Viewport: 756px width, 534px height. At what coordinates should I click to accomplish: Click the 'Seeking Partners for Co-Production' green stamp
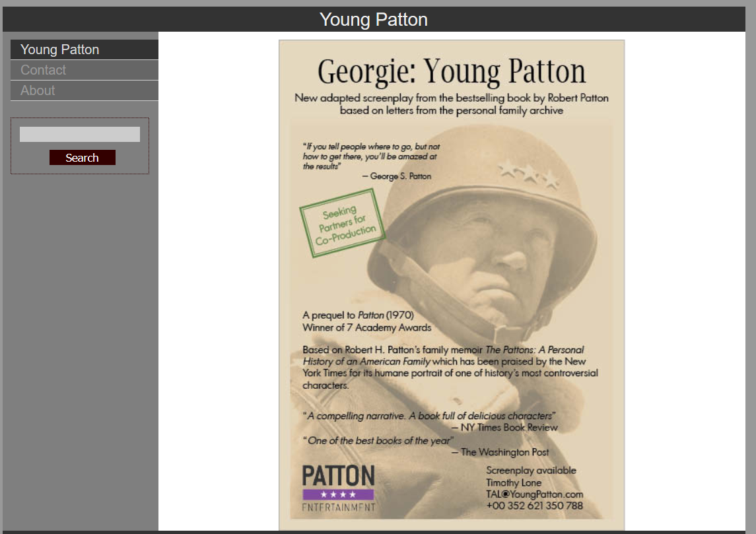click(x=342, y=223)
